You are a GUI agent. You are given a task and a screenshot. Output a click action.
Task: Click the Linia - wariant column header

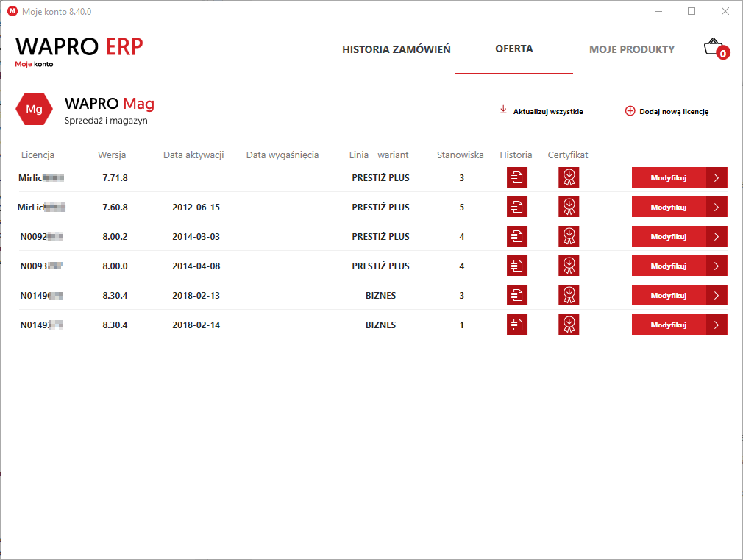click(x=379, y=155)
